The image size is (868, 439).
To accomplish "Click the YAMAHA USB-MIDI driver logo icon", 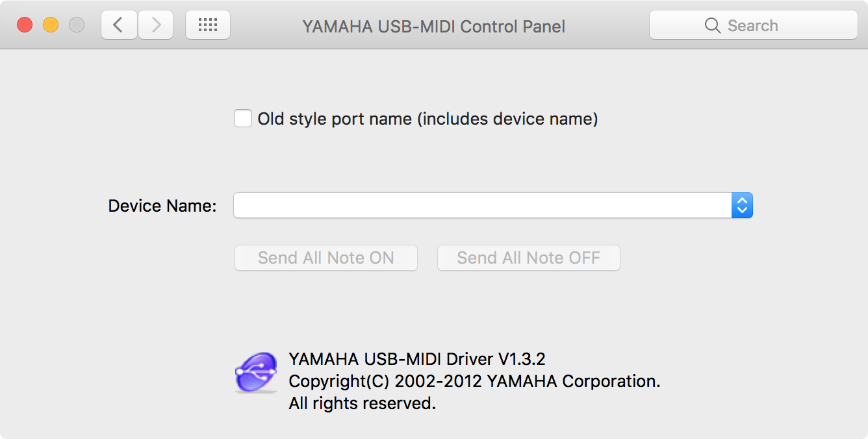I will pyautogui.click(x=255, y=373).
